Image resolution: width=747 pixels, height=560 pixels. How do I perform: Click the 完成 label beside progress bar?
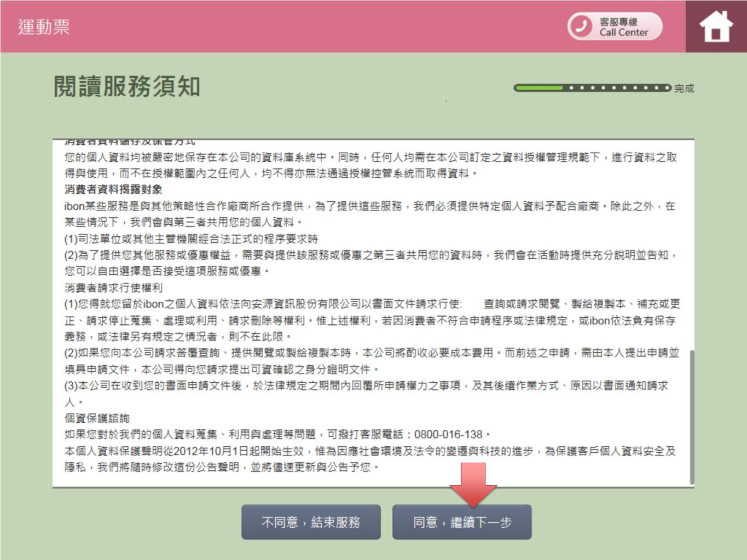(x=684, y=89)
